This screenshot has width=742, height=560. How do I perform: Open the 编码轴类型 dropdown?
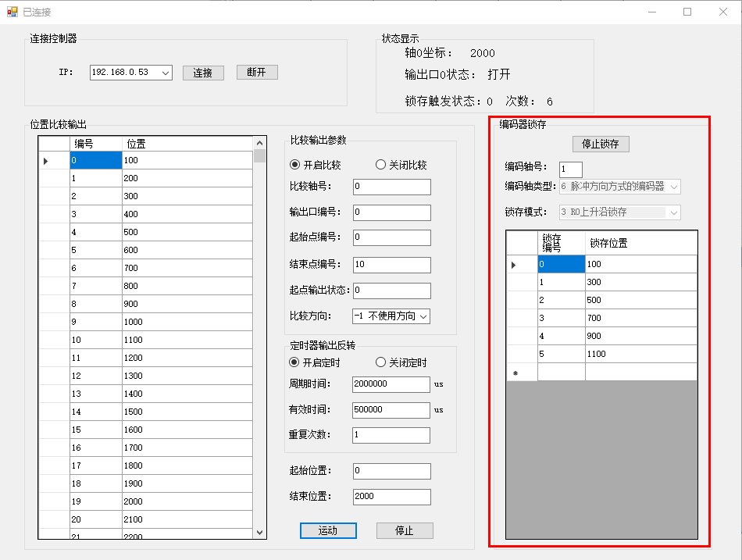coord(674,187)
